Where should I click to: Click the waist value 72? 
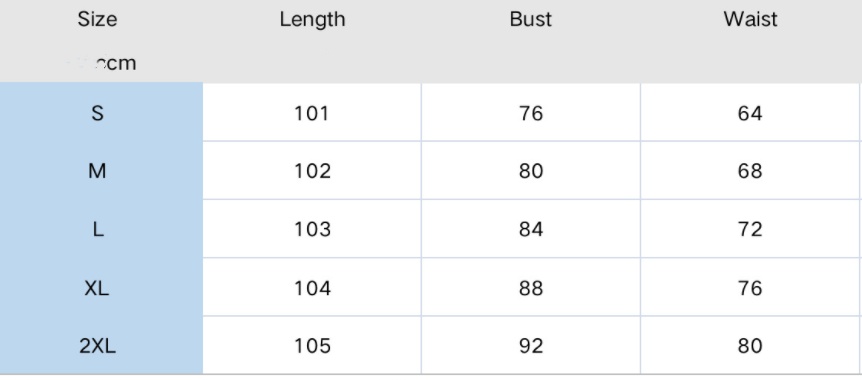(750, 229)
